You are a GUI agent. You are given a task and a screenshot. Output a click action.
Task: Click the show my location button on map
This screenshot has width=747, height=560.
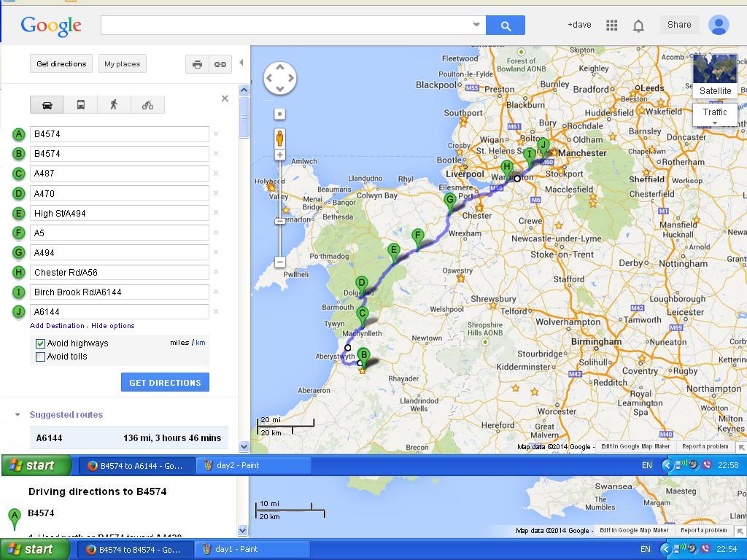click(x=279, y=114)
